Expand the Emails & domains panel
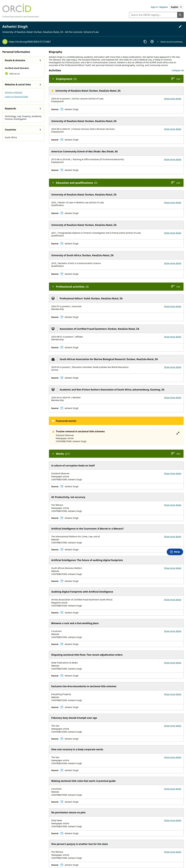This screenshot has height=868, width=186. (x=40, y=60)
